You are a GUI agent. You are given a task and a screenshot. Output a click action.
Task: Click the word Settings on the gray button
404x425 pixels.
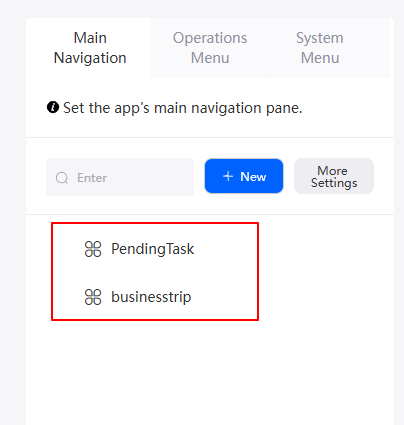[334, 183]
